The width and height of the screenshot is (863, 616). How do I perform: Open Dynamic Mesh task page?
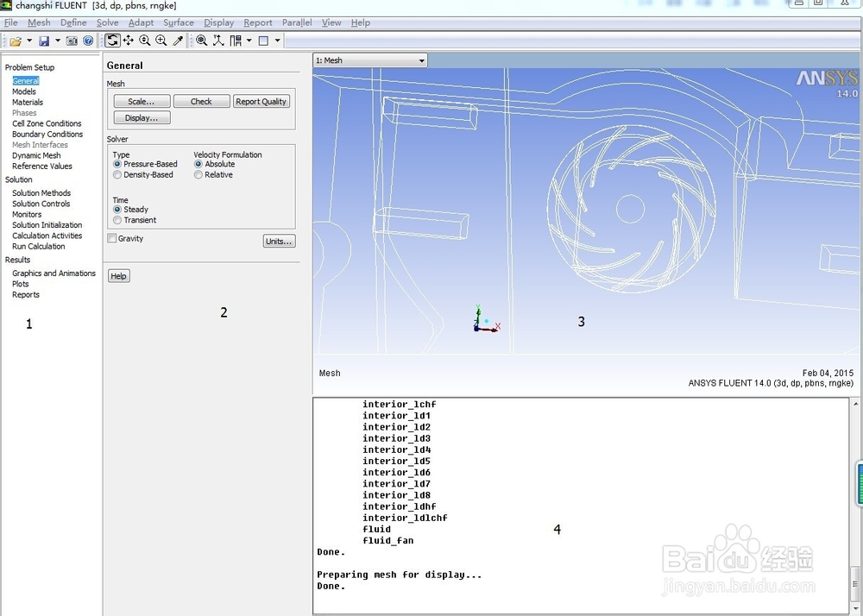point(36,155)
